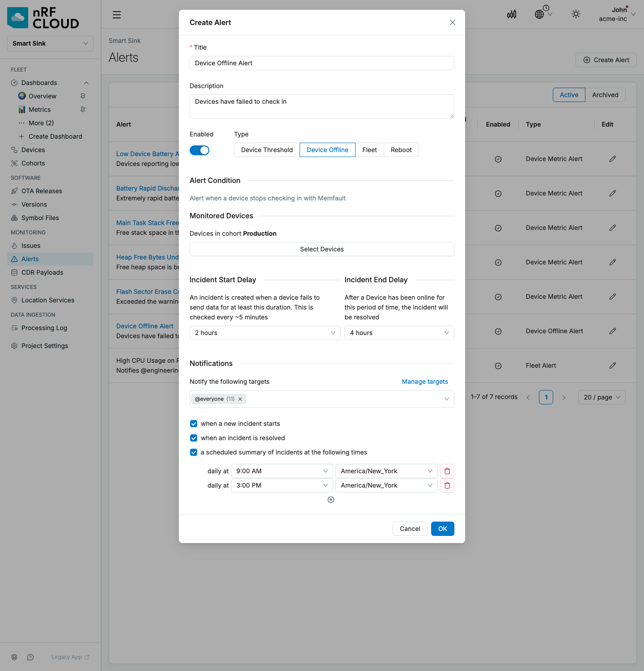Uncheck when a new incident starts
The width and height of the screenshot is (644, 671).
click(x=194, y=424)
